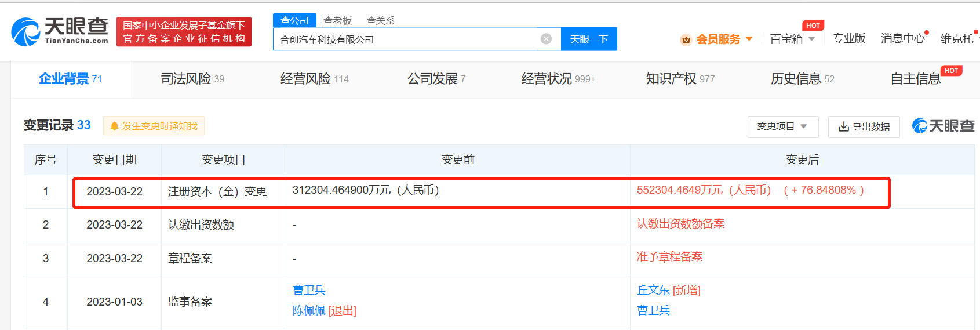Click the 变更项目 column header

tap(224, 159)
